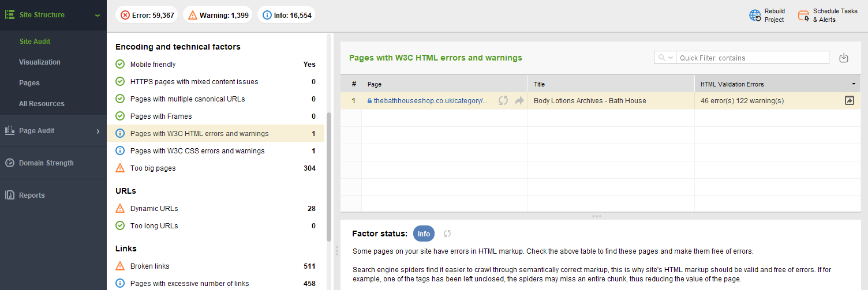Expand the Page Audit section

(53, 131)
